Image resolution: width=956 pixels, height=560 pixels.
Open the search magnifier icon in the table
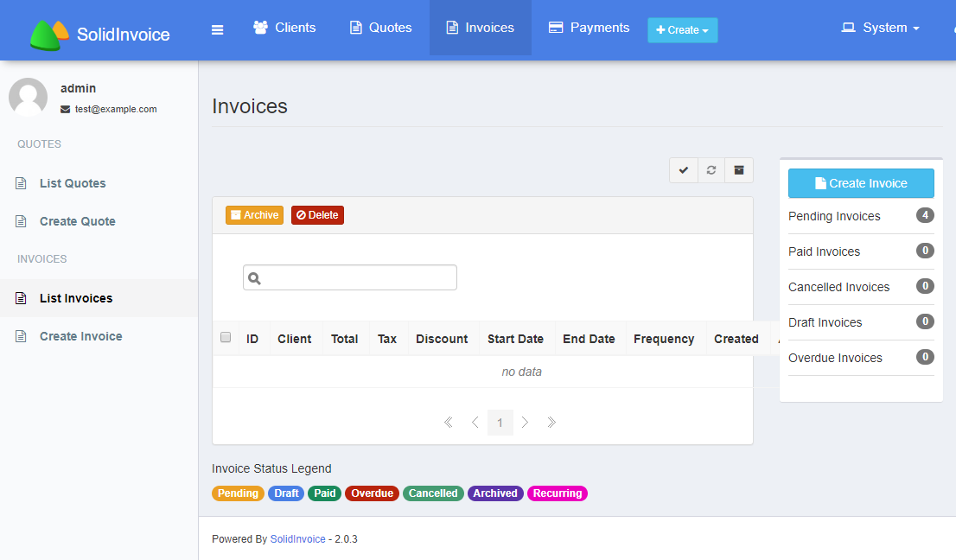252,277
